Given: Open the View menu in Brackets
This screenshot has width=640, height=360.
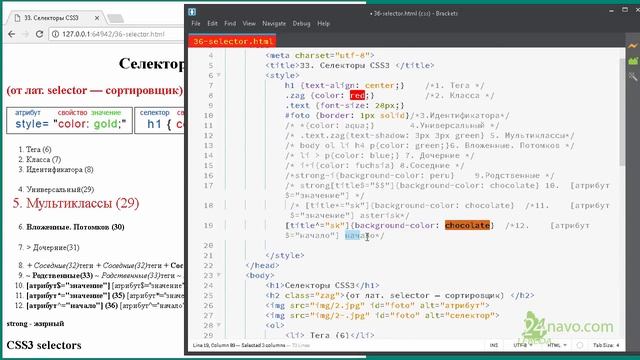Looking at the screenshot, I should [x=249, y=24].
